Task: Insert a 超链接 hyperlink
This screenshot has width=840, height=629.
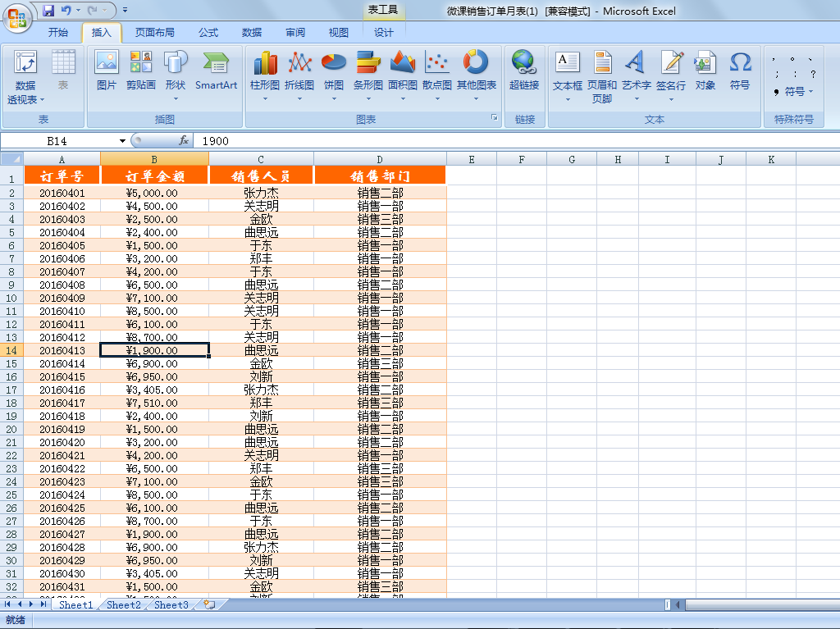Action: click(524, 70)
